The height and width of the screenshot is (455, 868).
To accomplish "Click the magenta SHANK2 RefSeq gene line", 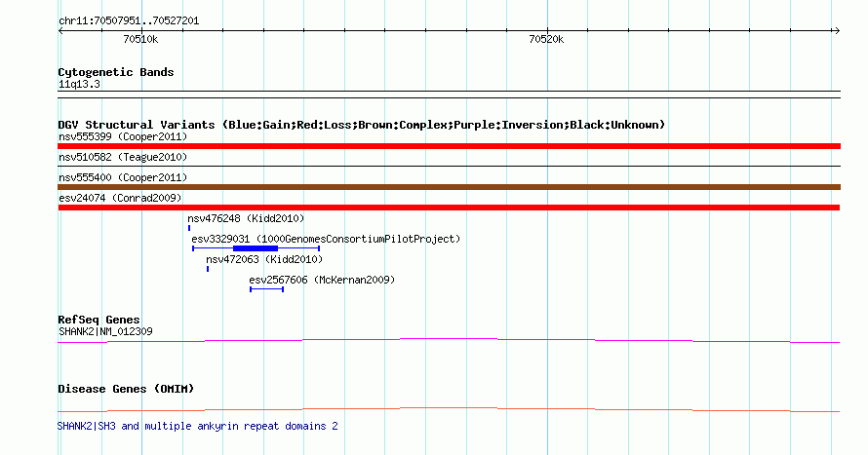I will (x=449, y=341).
